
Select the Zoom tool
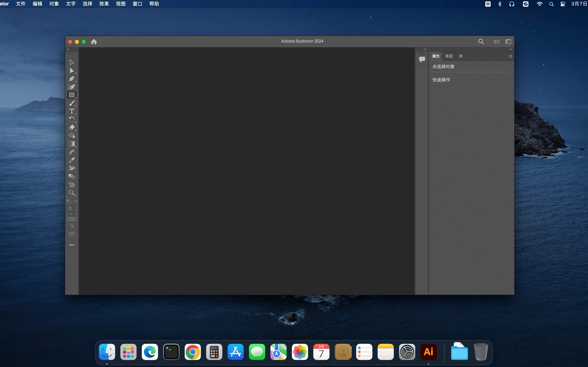tap(72, 193)
